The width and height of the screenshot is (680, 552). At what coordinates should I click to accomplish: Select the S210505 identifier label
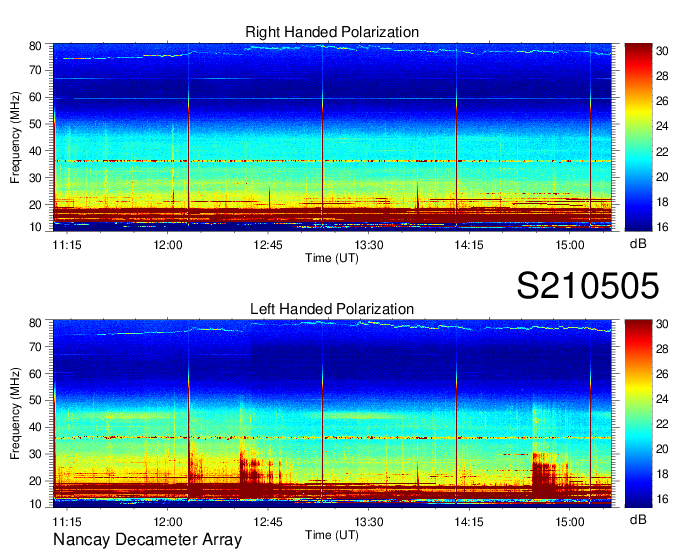[588, 286]
